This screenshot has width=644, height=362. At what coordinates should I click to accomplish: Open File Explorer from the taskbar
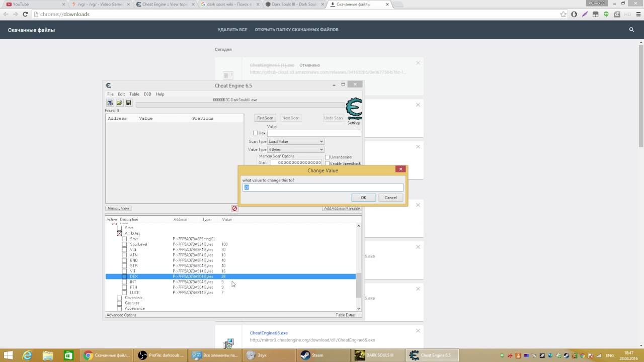click(x=48, y=355)
